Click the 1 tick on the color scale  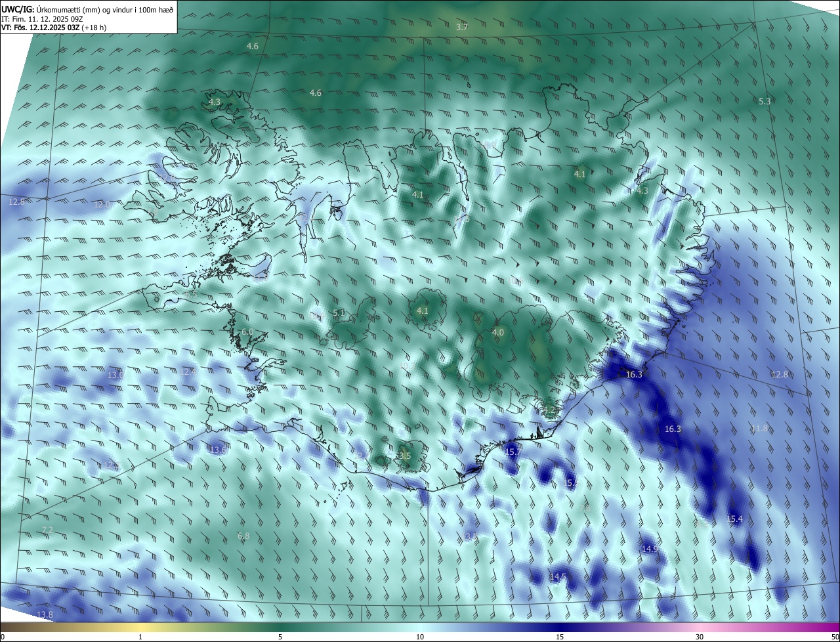140,637
